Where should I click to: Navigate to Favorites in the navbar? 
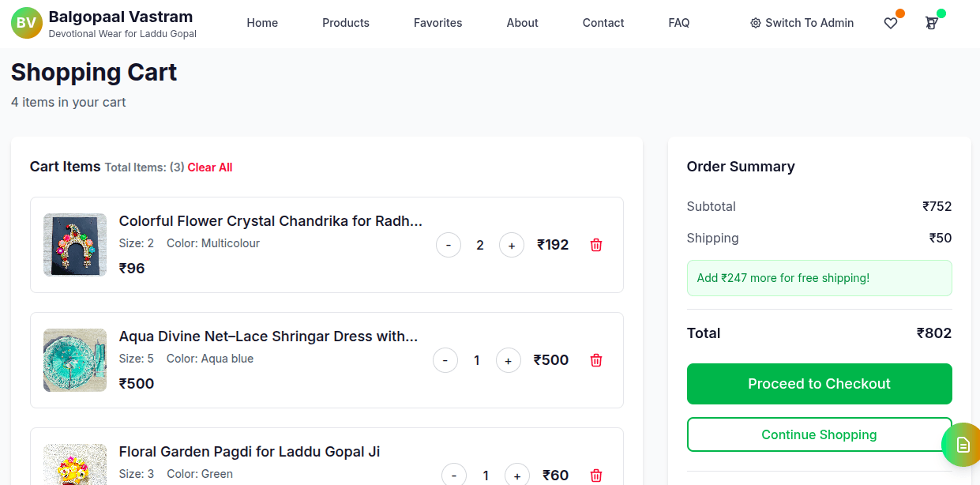[x=438, y=23]
